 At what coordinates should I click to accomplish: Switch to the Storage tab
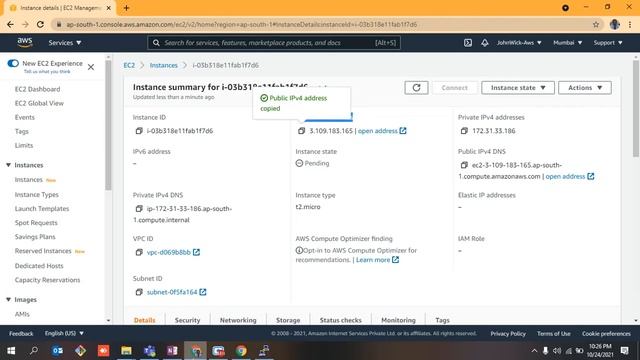[x=288, y=320]
